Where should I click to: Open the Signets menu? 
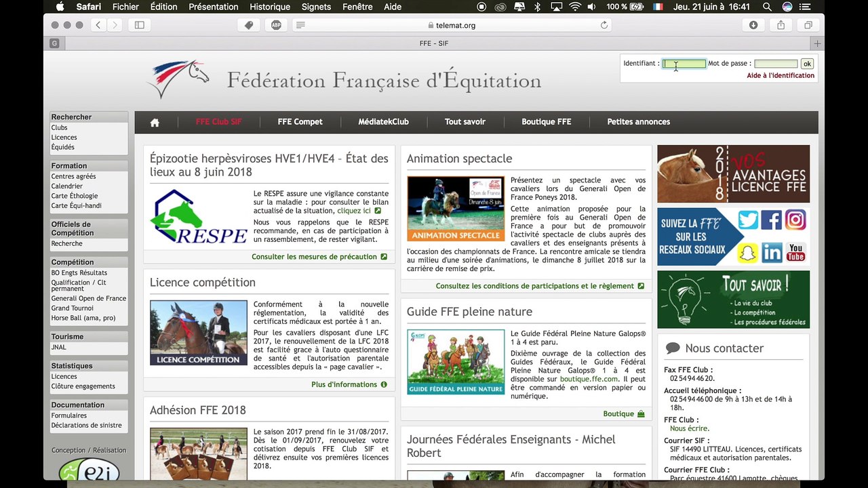[316, 7]
